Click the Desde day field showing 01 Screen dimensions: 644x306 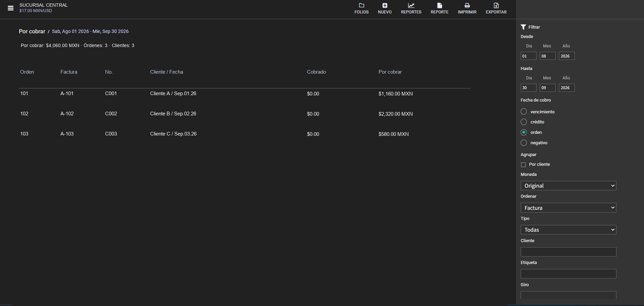[x=528, y=56]
